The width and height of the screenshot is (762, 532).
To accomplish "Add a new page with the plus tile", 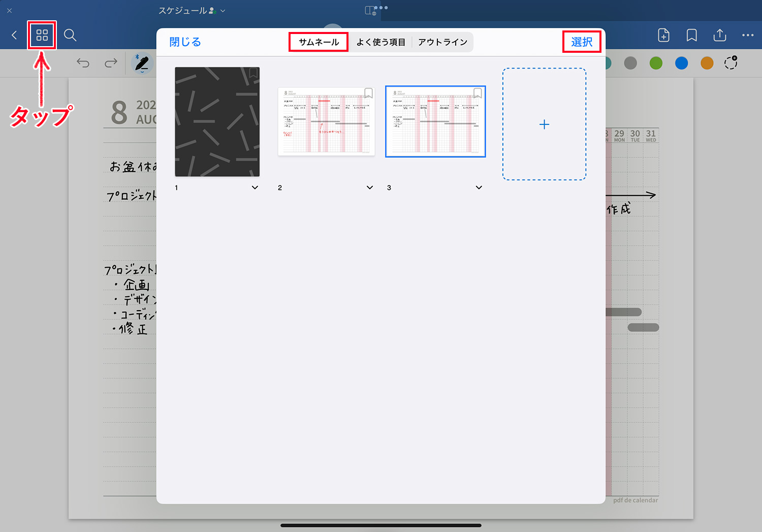I will [x=544, y=124].
